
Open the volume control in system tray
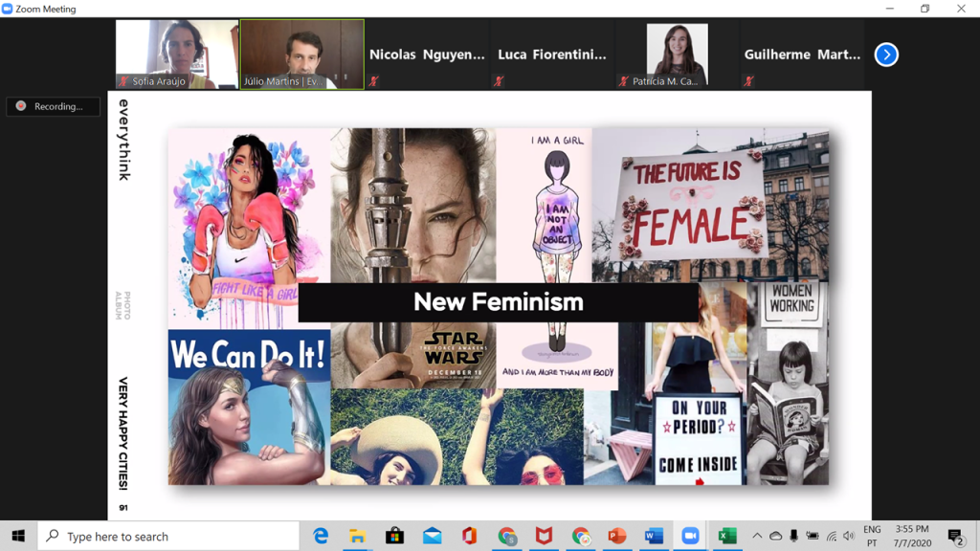point(849,537)
